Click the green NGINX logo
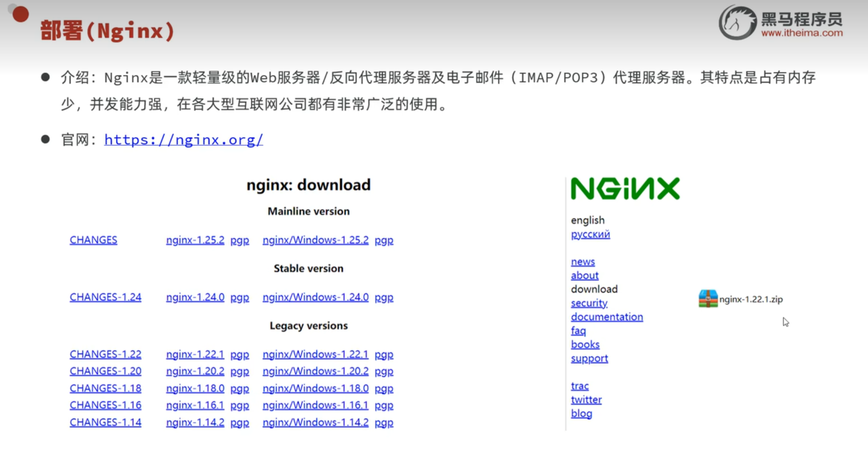Viewport: 868px width, 452px height. (625, 188)
